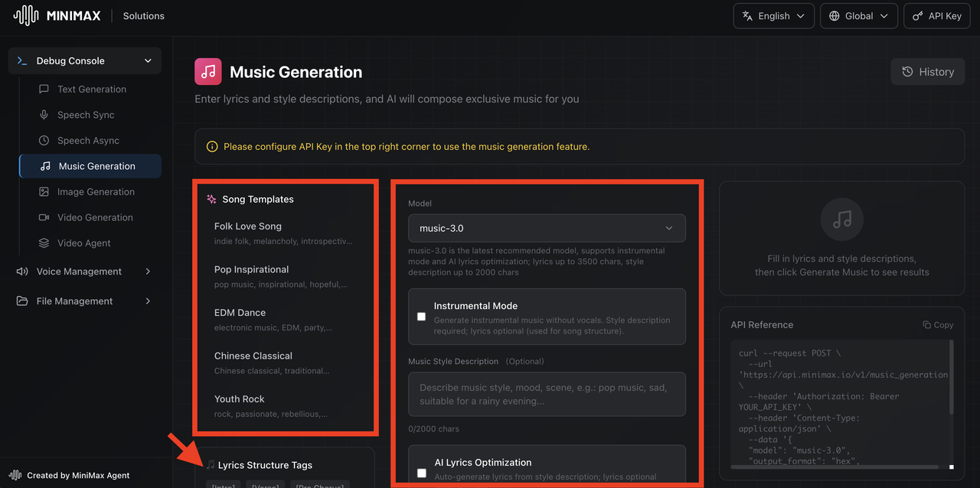The image size is (980, 488).
Task: Click the history clock icon
Action: pos(907,72)
